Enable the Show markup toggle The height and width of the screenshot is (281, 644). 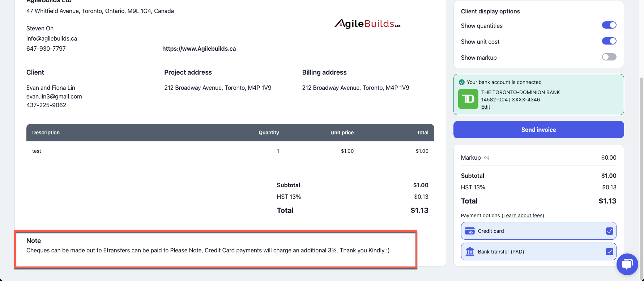coord(609,57)
